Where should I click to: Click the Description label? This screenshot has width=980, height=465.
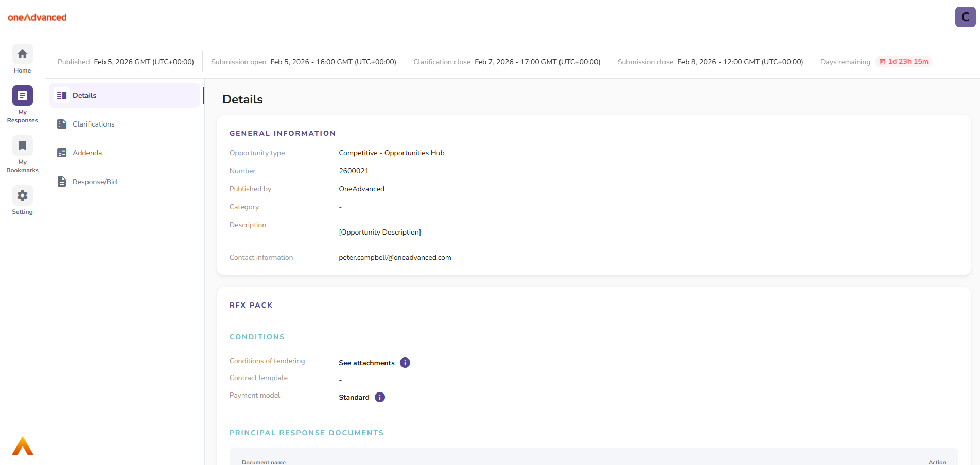tap(248, 225)
